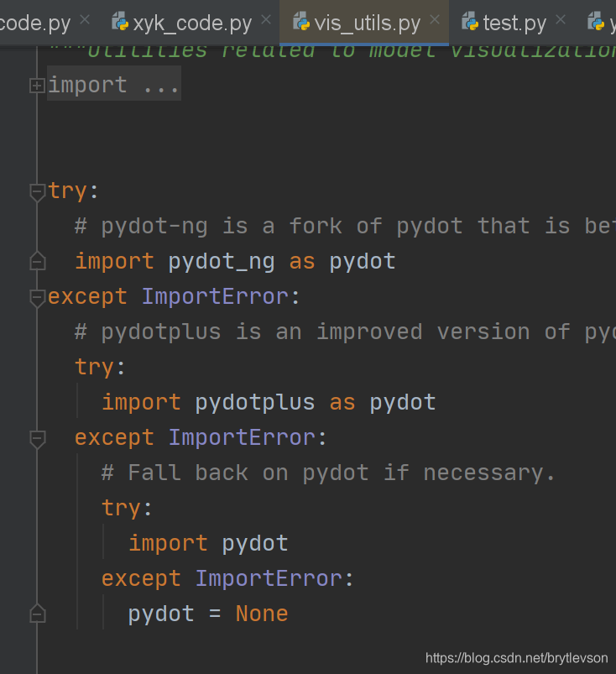Image resolution: width=616 pixels, height=674 pixels.
Task: Collapse the first except ImportError block
Action: tap(38, 297)
